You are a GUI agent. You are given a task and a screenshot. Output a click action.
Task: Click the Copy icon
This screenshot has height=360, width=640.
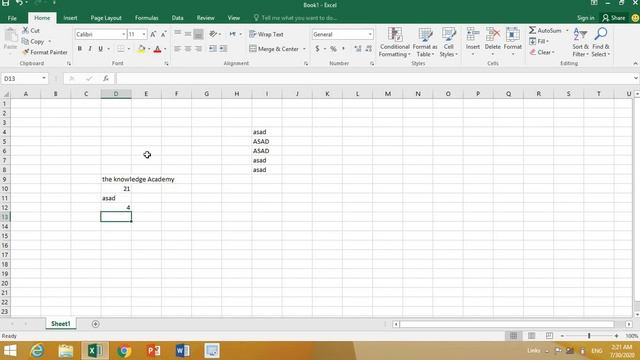25,42
